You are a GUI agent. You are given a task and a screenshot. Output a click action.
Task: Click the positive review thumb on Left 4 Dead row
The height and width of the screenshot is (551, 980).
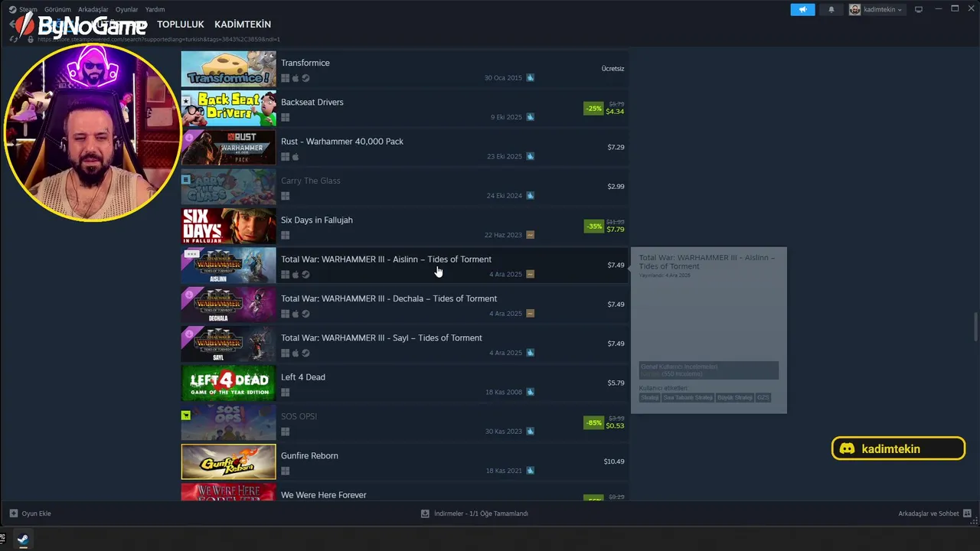pyautogui.click(x=531, y=393)
